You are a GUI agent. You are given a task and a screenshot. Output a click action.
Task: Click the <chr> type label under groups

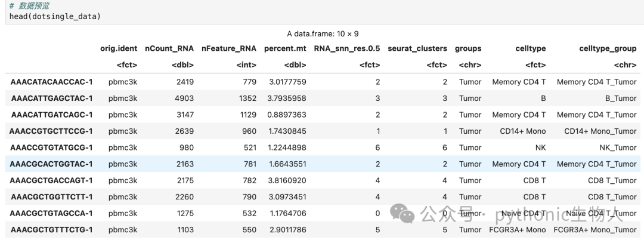tap(470, 65)
